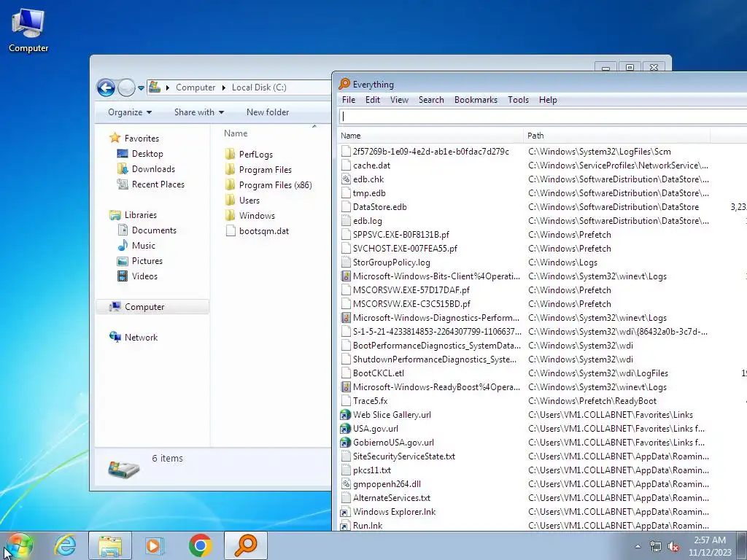Screen dimensions: 747x560
Task: Select gmpopenh264.dll file icon
Action: pyautogui.click(x=347, y=484)
